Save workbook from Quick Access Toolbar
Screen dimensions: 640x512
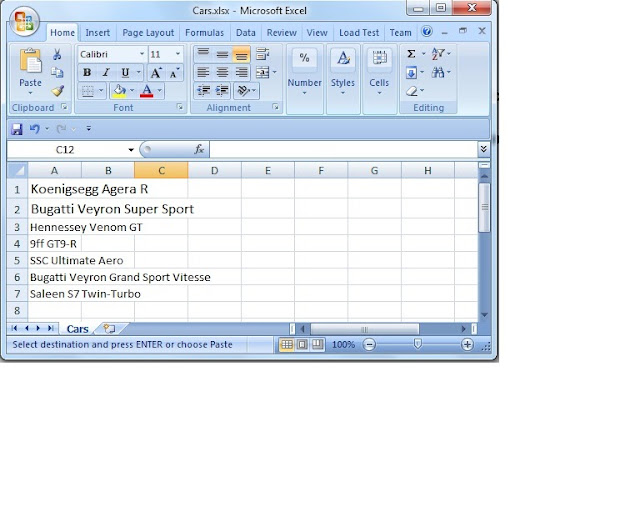pyautogui.click(x=17, y=129)
